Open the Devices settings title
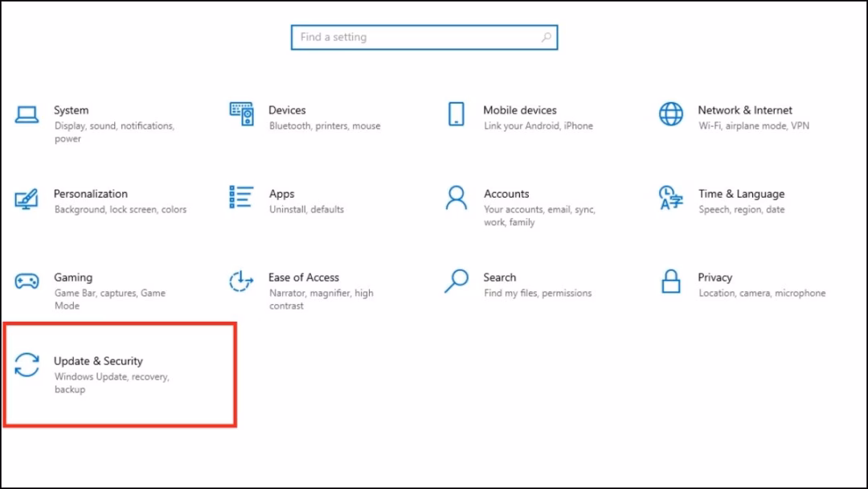Image resolution: width=868 pixels, height=489 pixels. pos(287,110)
